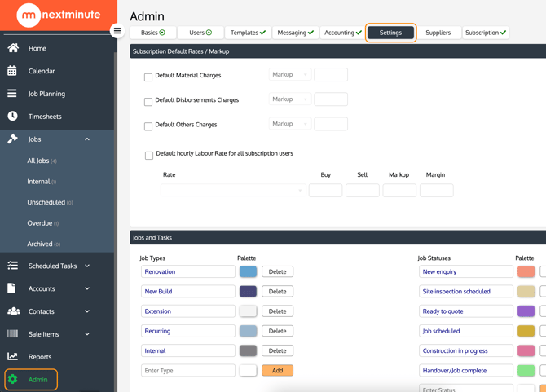Switch to the Suppliers tab
Image resolution: width=546 pixels, height=392 pixels.
click(x=438, y=33)
